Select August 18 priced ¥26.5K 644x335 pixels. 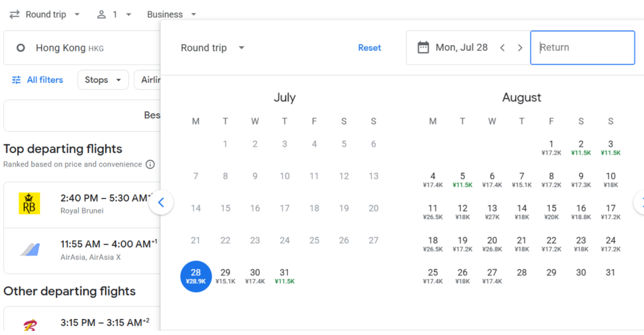433,244
